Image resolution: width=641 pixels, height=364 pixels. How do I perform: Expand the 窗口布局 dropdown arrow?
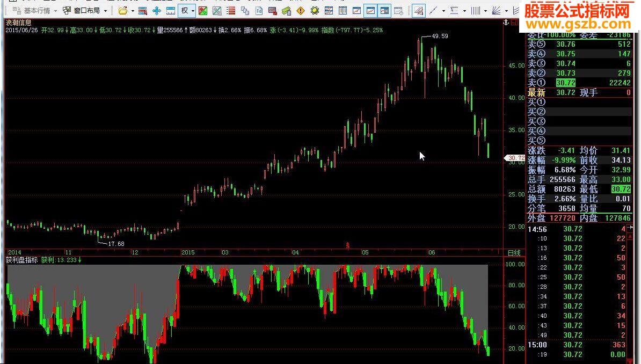[x=105, y=11]
